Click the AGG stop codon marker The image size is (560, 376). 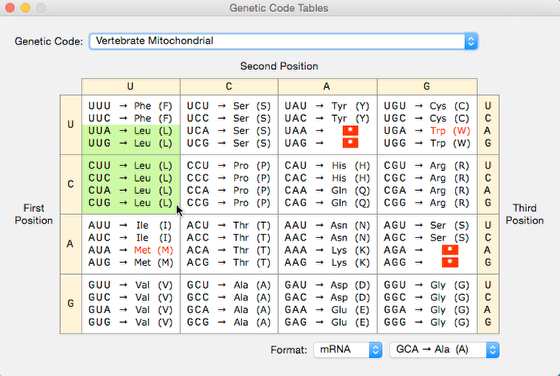[450, 262]
